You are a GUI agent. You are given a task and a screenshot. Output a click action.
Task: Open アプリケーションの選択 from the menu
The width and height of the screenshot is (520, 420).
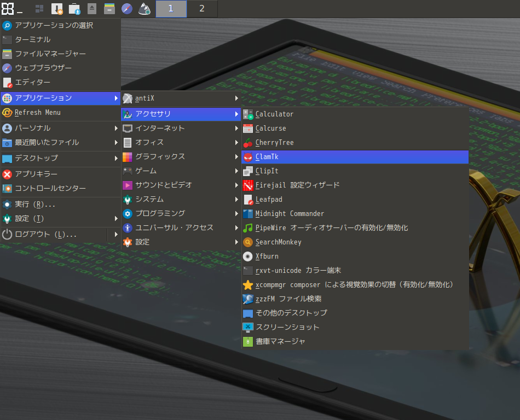(60, 25)
